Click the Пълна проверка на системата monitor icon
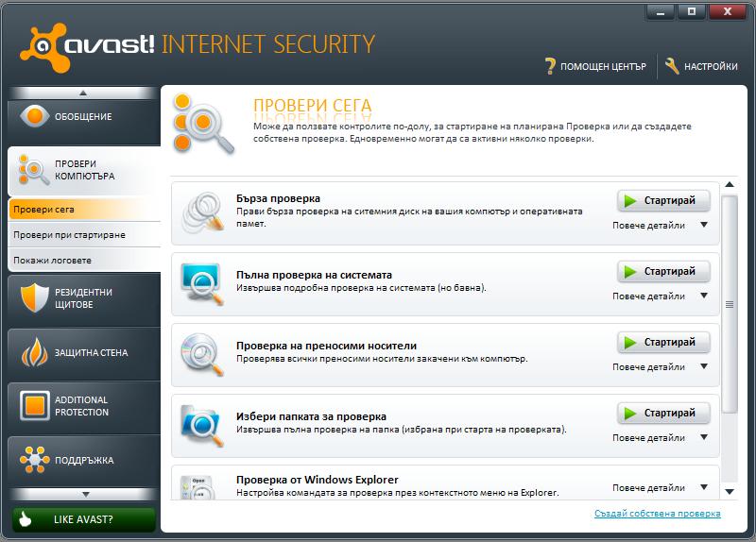Image resolution: width=756 pixels, height=542 pixels. pyautogui.click(x=202, y=284)
